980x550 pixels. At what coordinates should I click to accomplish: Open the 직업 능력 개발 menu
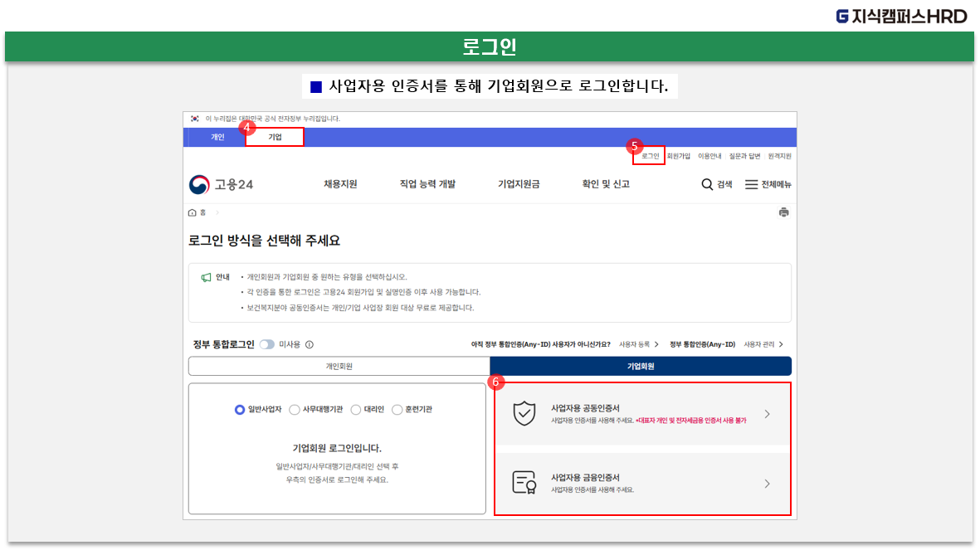coord(427,184)
